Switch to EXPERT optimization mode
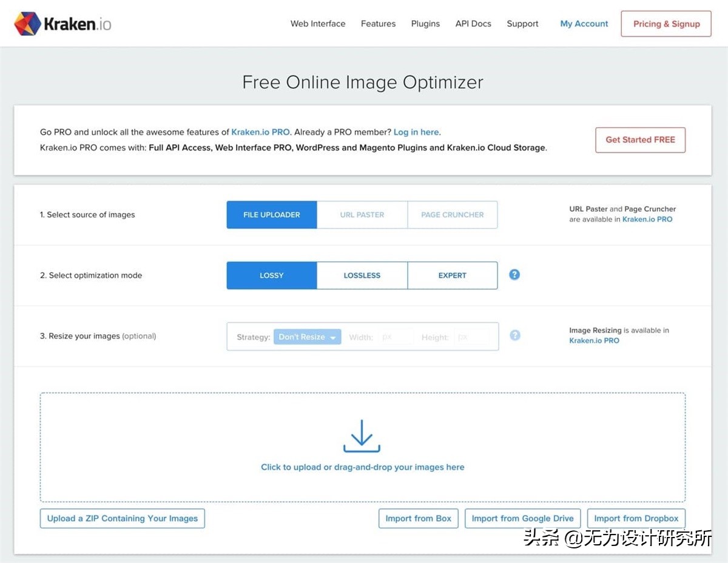This screenshot has width=728, height=563. pyautogui.click(x=452, y=275)
